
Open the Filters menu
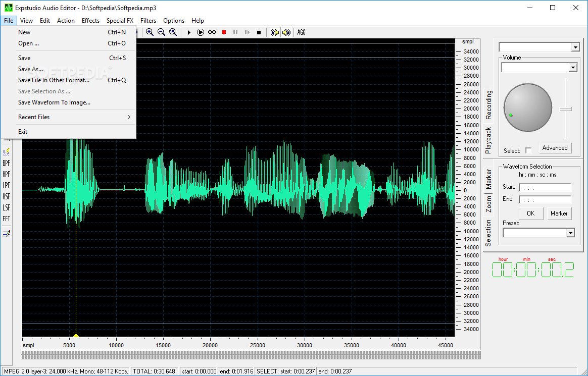click(x=148, y=21)
